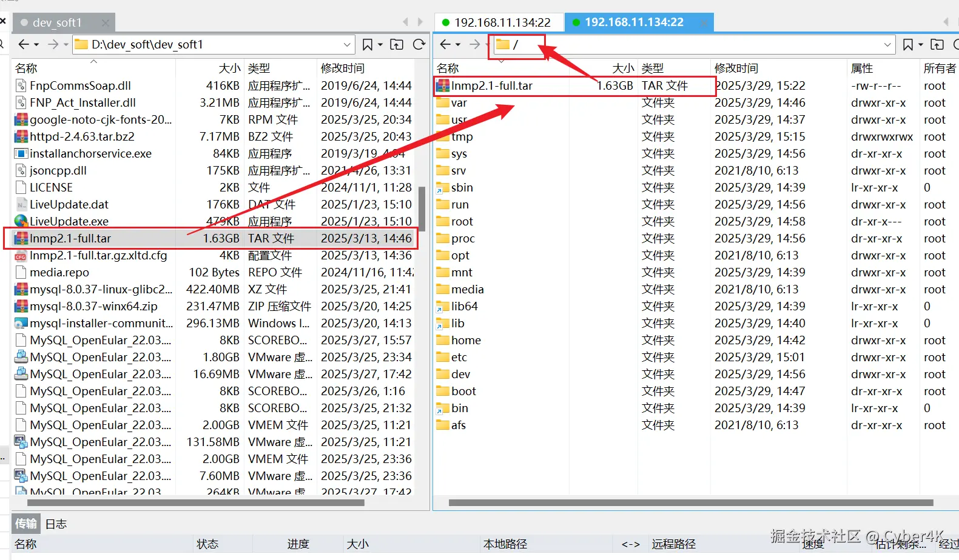This screenshot has width=959, height=560.
Task: Open local path dropdown arrow
Action: pos(347,44)
